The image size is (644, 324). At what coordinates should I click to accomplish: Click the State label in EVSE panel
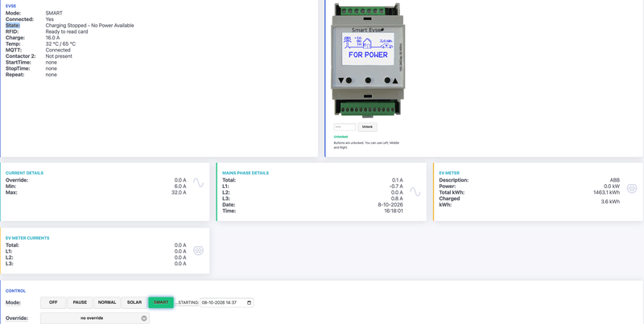pos(13,26)
